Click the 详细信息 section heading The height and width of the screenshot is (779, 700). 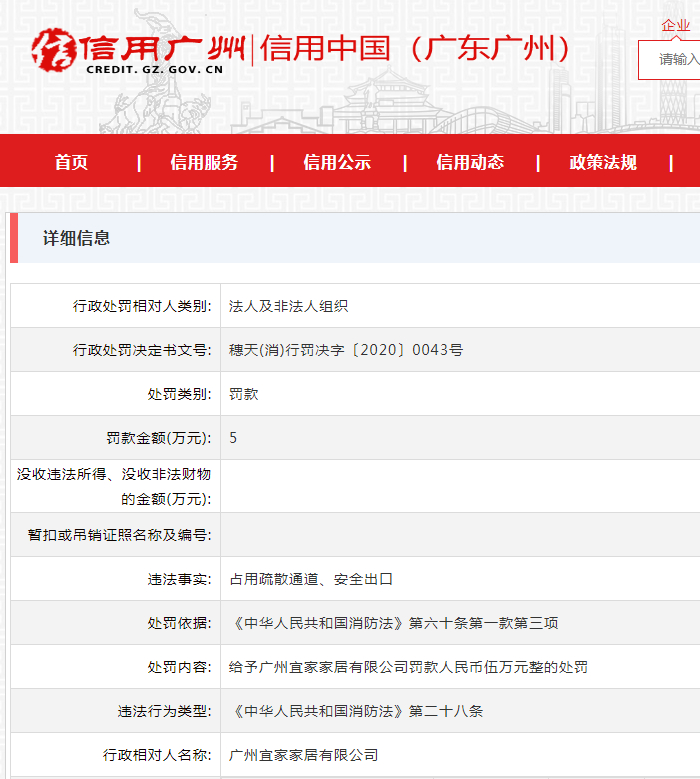point(76,238)
